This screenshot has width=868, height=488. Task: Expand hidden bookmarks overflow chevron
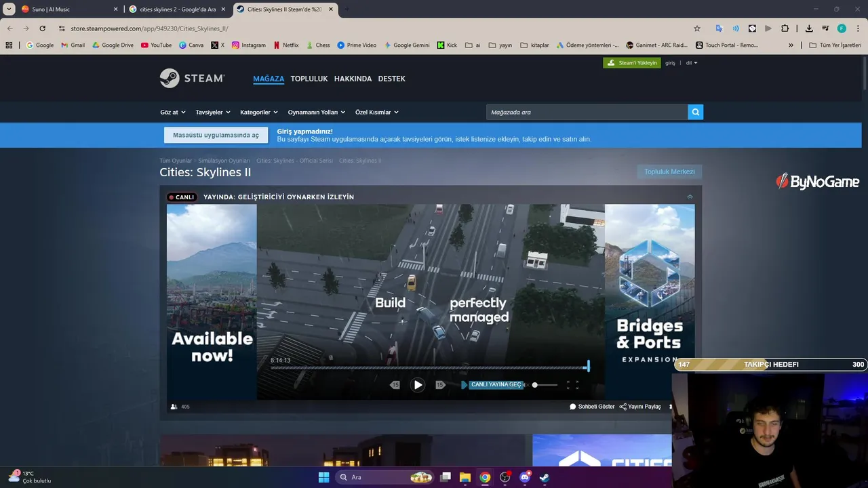click(791, 45)
